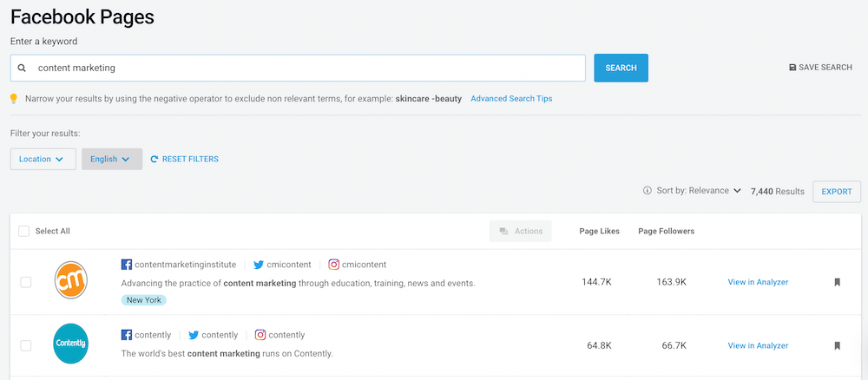Click the Sort by info icon
Screen dimensions: 868x380
647,191
